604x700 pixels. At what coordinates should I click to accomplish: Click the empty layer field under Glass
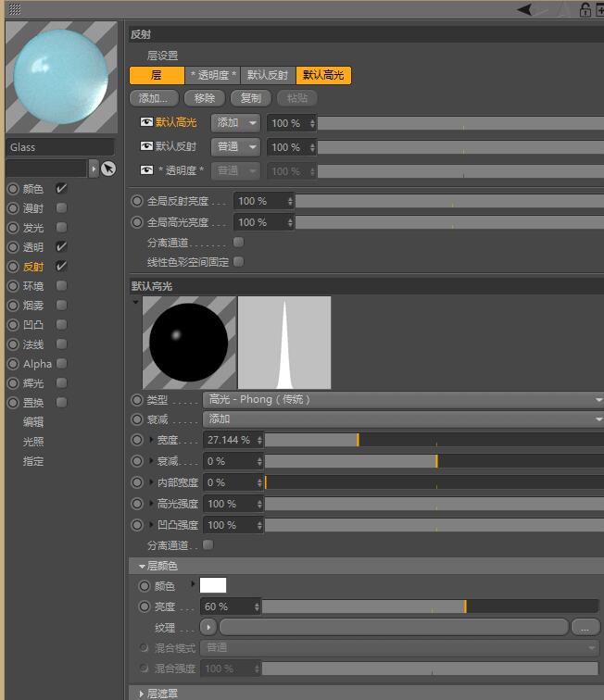[46, 169]
